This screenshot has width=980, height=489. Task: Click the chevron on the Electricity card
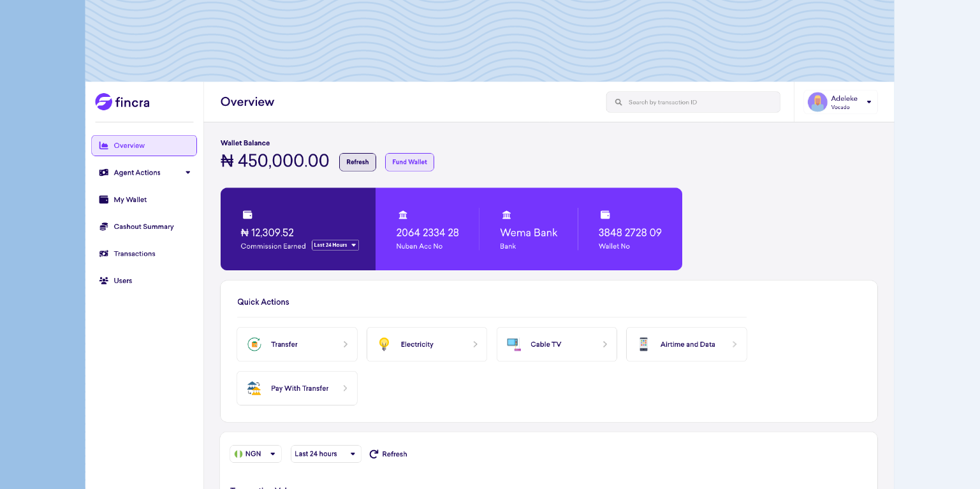475,344
